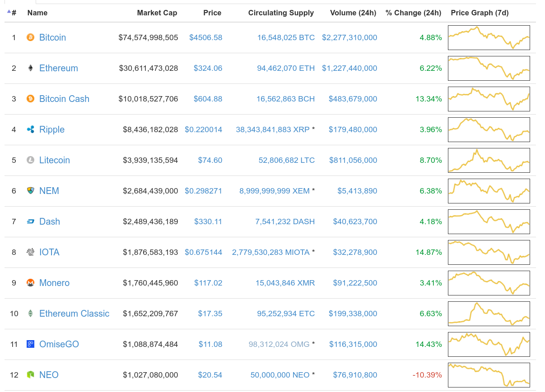Viewport: 545px width, 392px height.
Task: Click the Monero logo icon
Action: click(30, 283)
